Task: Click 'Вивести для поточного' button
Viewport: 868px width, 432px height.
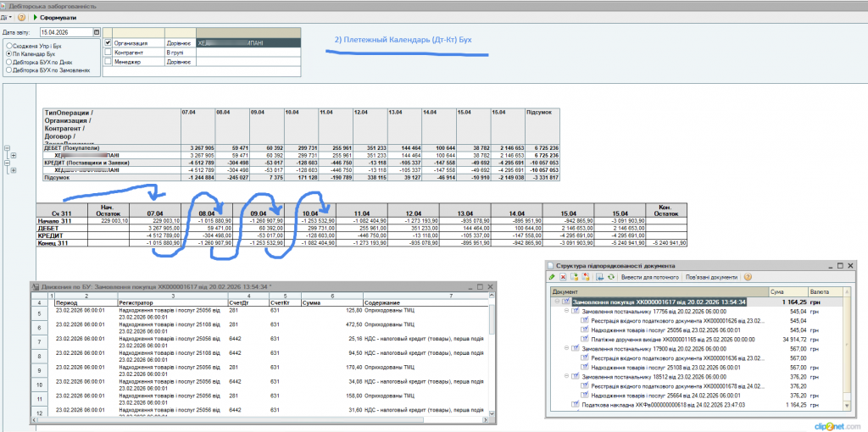Action: pos(652,277)
